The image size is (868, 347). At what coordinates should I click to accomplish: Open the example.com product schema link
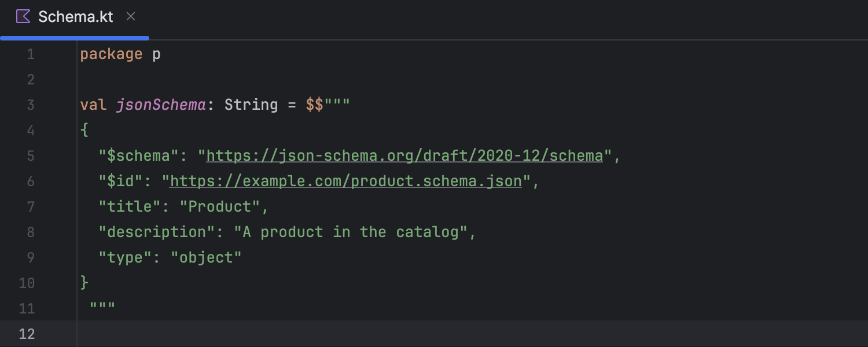pos(345,181)
